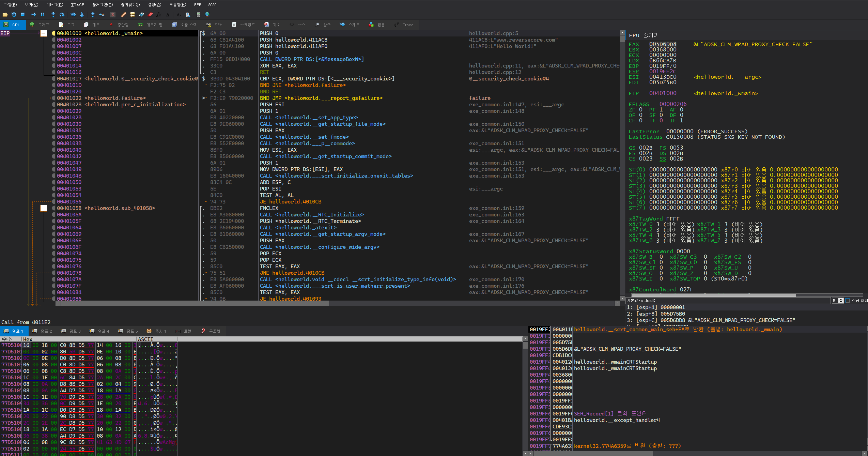Toggle breakpoint bullet at address 00401064
The width and height of the screenshot is (868, 456).
coord(53,228)
